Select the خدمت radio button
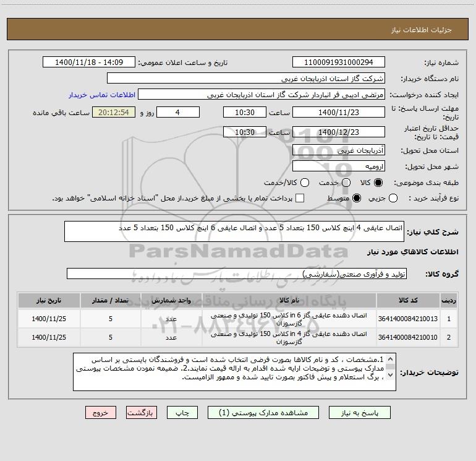 tap(346, 183)
